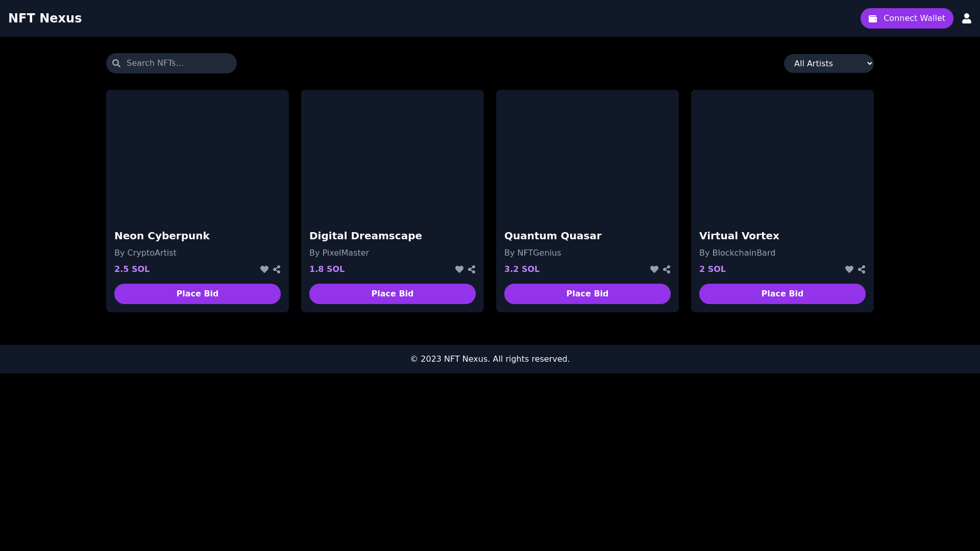Like Virtual Vortex using heart icon
This screenshot has width=980, height=551.
[849, 269]
